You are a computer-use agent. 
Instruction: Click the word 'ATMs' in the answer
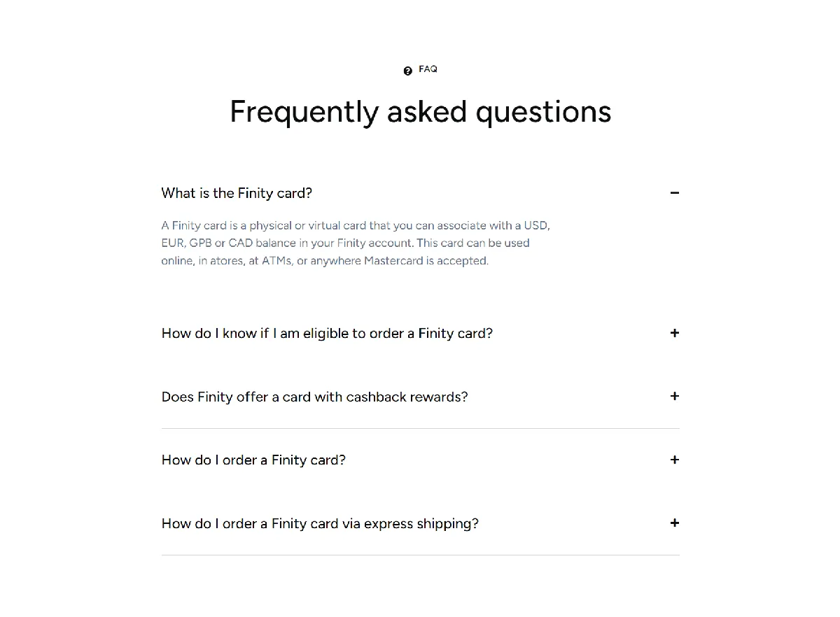(x=276, y=261)
